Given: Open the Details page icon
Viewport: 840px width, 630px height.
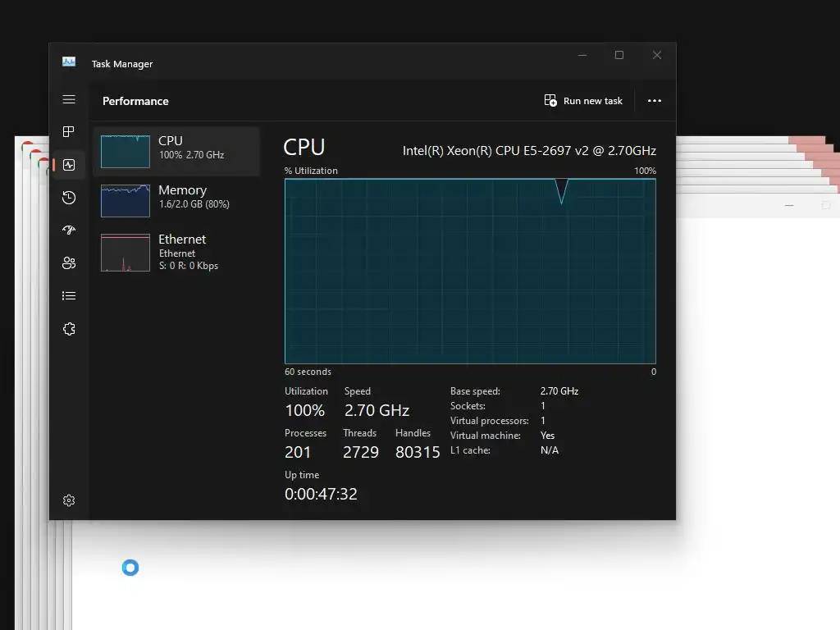Looking at the screenshot, I should (x=69, y=295).
